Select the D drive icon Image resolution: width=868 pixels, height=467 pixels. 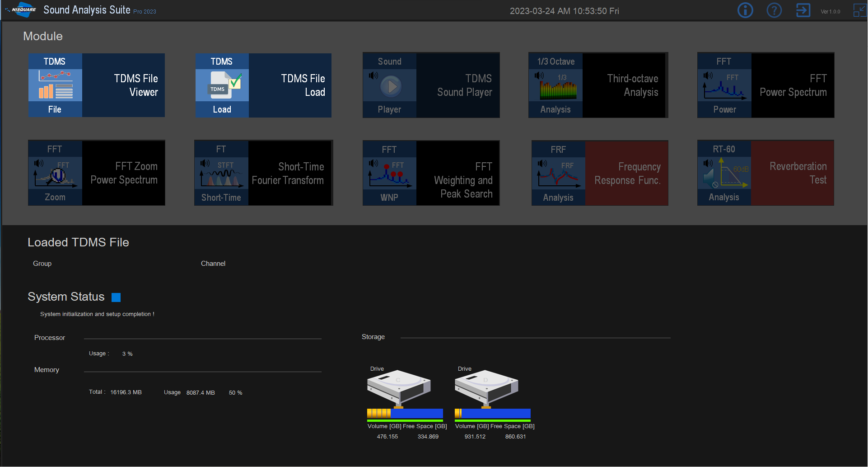[x=486, y=388]
